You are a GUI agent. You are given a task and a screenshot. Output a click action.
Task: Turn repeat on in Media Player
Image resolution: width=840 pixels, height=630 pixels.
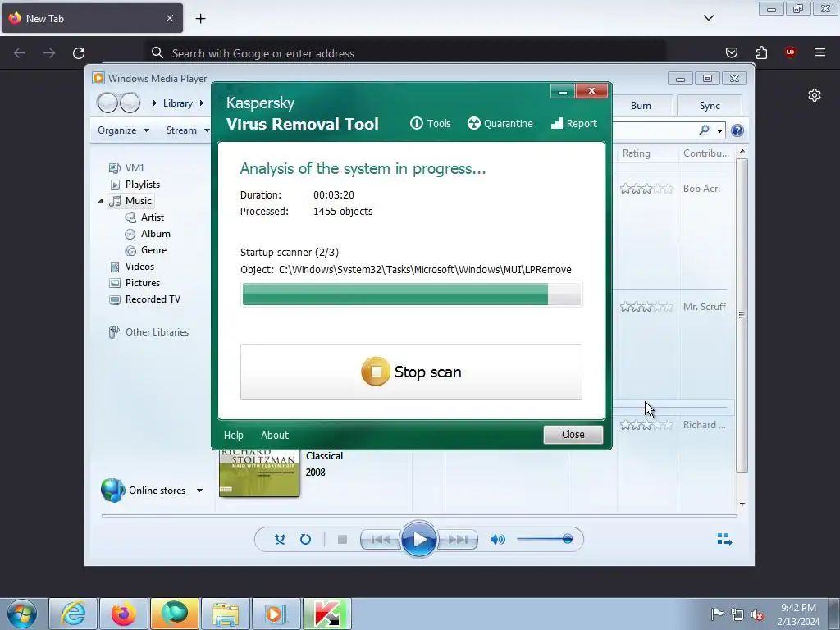coord(305,539)
